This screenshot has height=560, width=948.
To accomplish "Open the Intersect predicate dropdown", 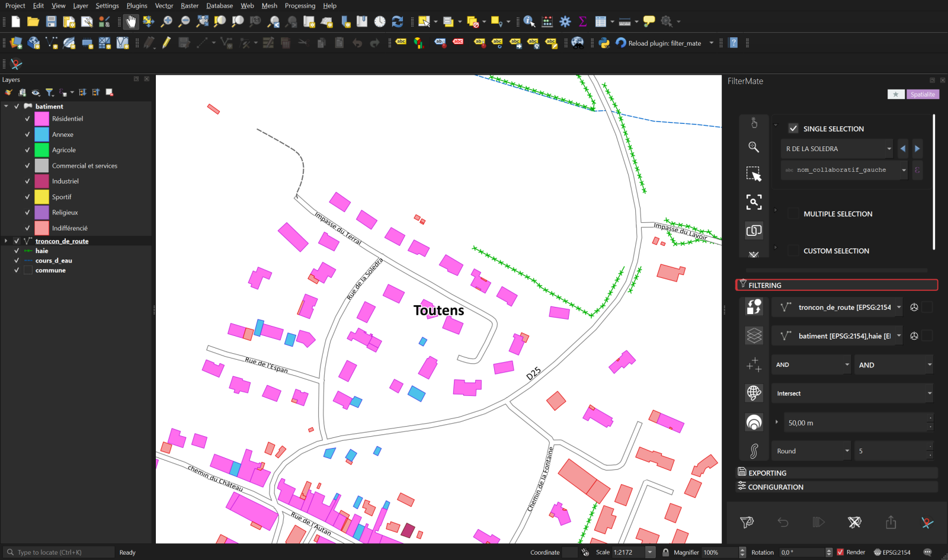I will point(853,393).
